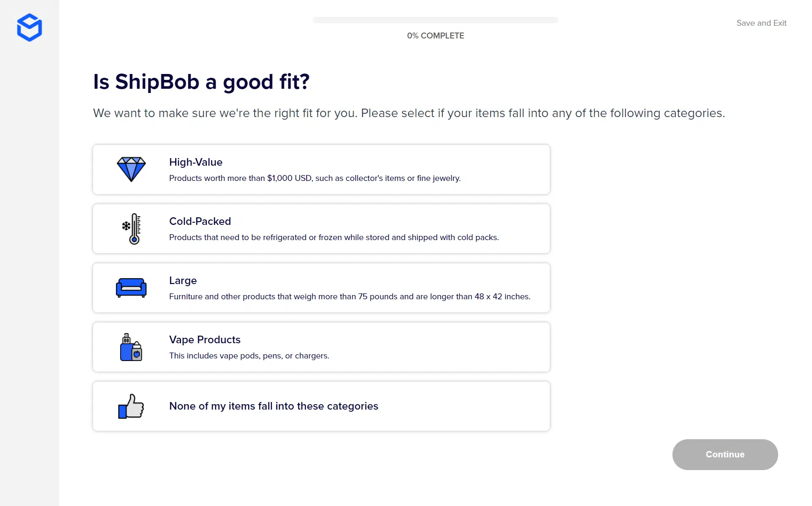The image size is (812, 506).
Task: Click the Save and Exit link
Action: pyautogui.click(x=761, y=23)
